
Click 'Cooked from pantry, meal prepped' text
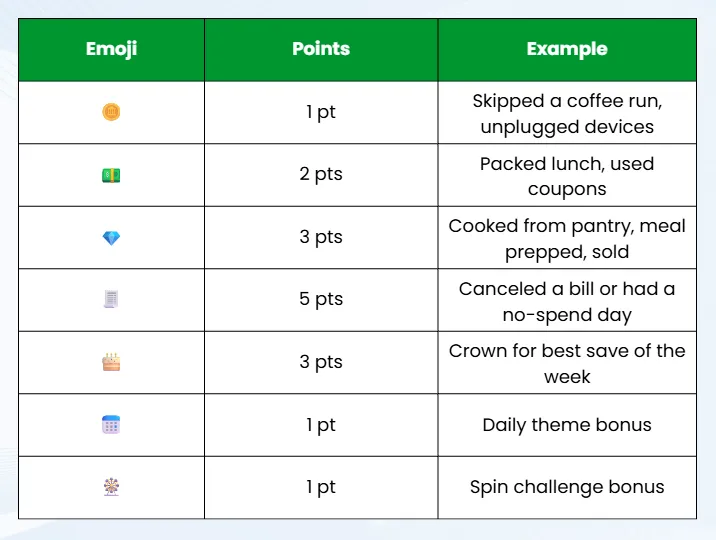567,239
